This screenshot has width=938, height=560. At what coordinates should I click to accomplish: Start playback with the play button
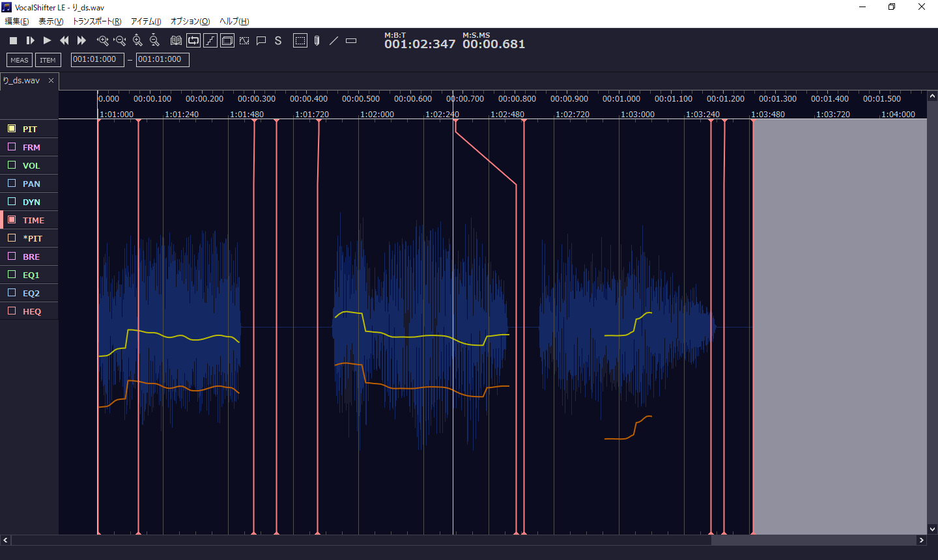point(47,40)
